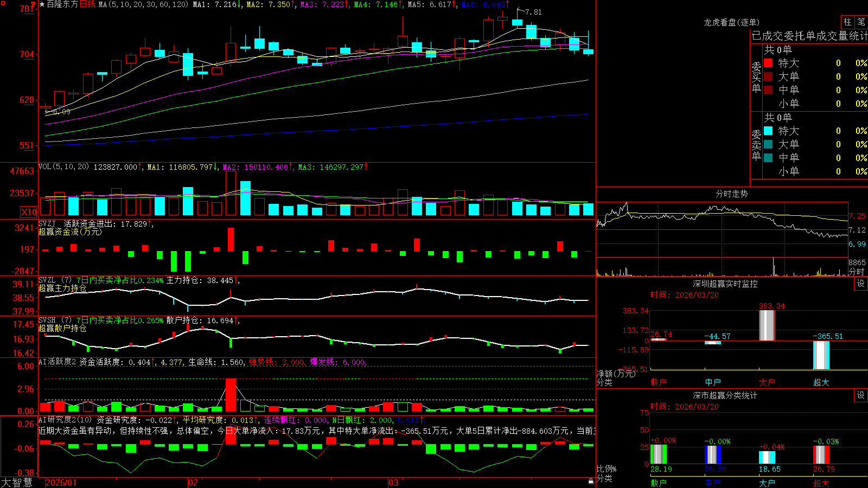
Task: Click the 超赢主力持仓 yellow label
Action: 62,288
